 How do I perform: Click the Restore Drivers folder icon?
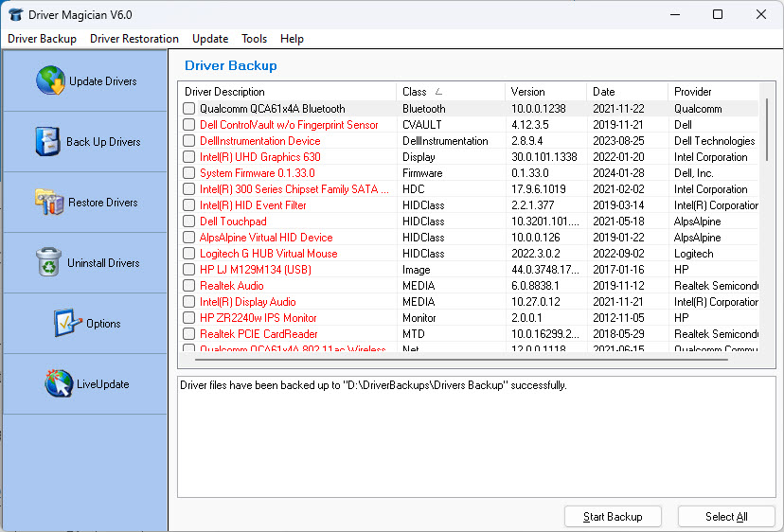49,202
